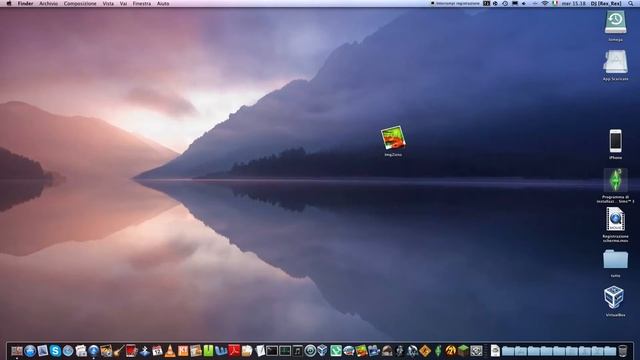Click Interrompi registrazione in menu bar
640x360 pixels.
tap(455, 3)
